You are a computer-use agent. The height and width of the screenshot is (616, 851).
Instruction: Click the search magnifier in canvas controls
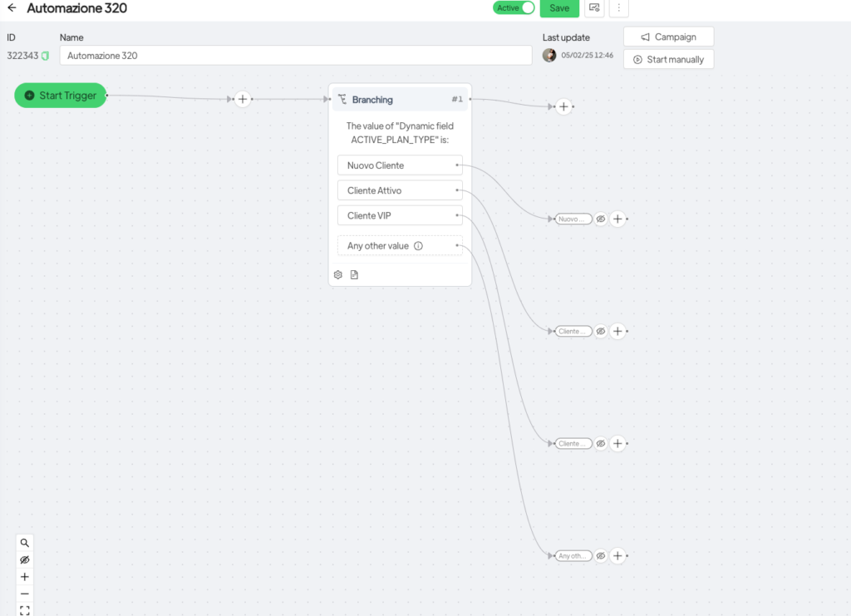[25, 542]
